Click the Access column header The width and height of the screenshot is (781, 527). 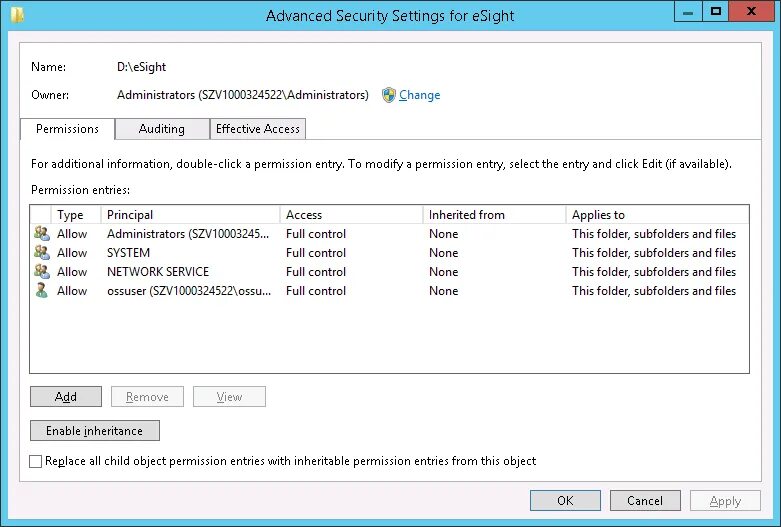click(x=350, y=215)
